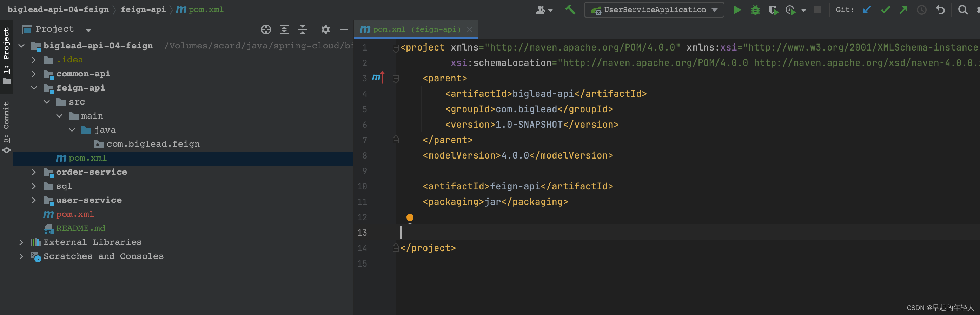Screen dimensions: 980x315
Task: Expand the sql folder
Action: [34, 187]
